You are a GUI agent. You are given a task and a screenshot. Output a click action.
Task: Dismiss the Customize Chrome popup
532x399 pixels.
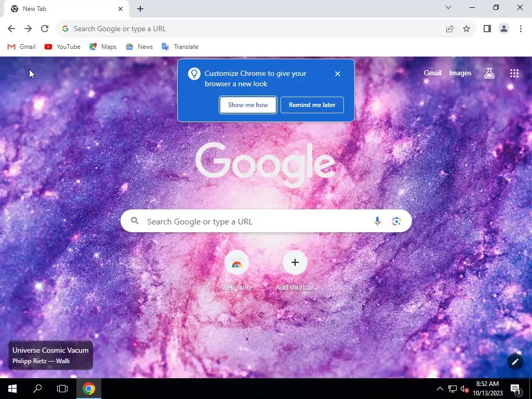(x=338, y=74)
